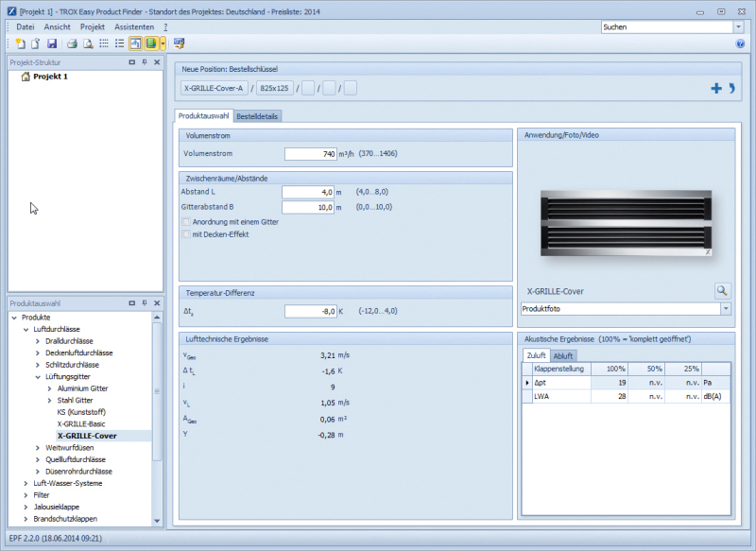The image size is (756, 551).
Task: Enable mit Decken-Effekt checkbox
Action: pyautogui.click(x=186, y=234)
